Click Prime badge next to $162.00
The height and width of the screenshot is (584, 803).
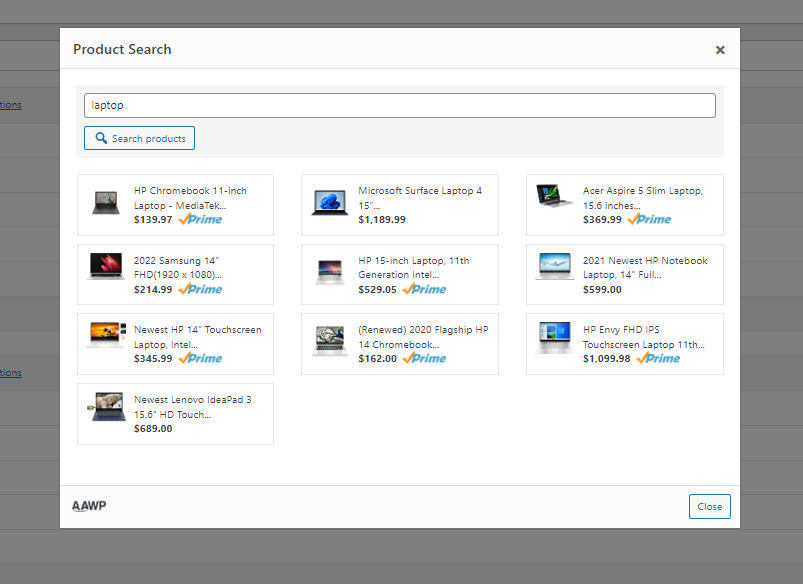coord(424,358)
